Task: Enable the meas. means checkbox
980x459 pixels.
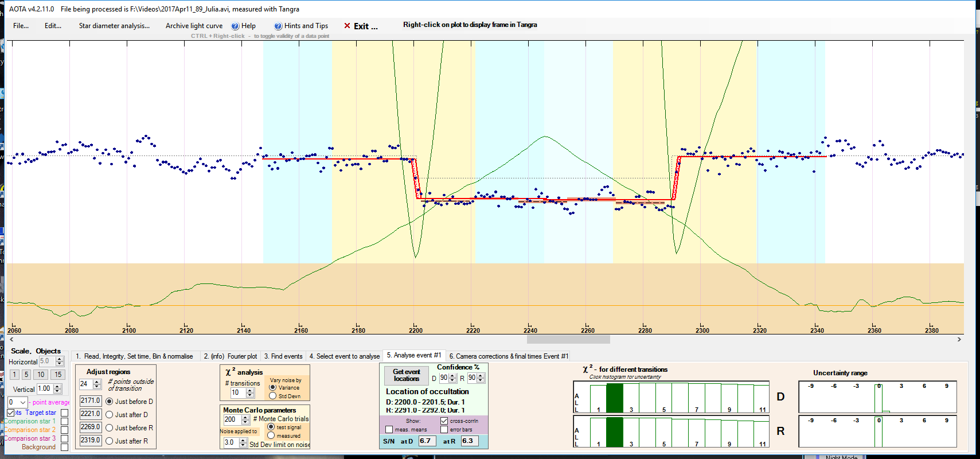Action: pos(389,429)
